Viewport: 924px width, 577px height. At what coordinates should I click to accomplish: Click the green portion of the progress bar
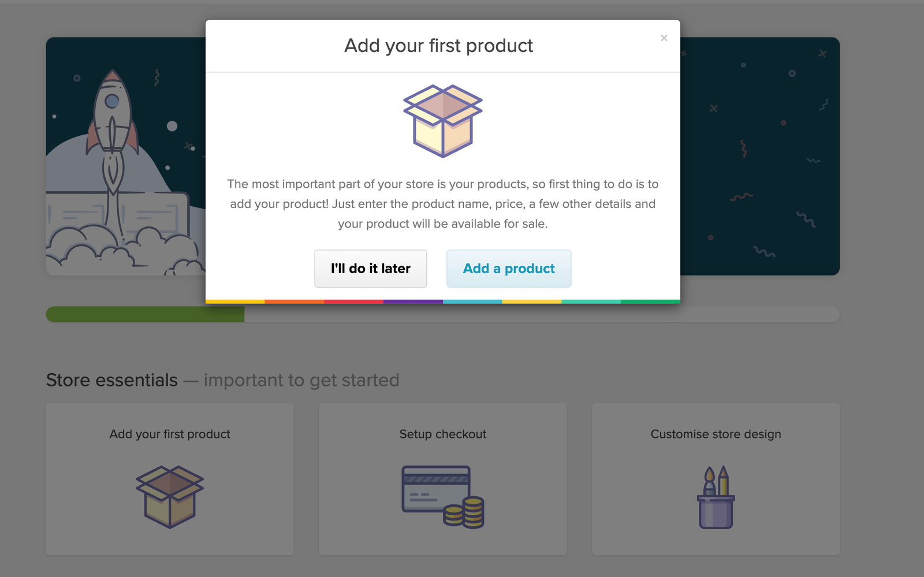(x=144, y=314)
